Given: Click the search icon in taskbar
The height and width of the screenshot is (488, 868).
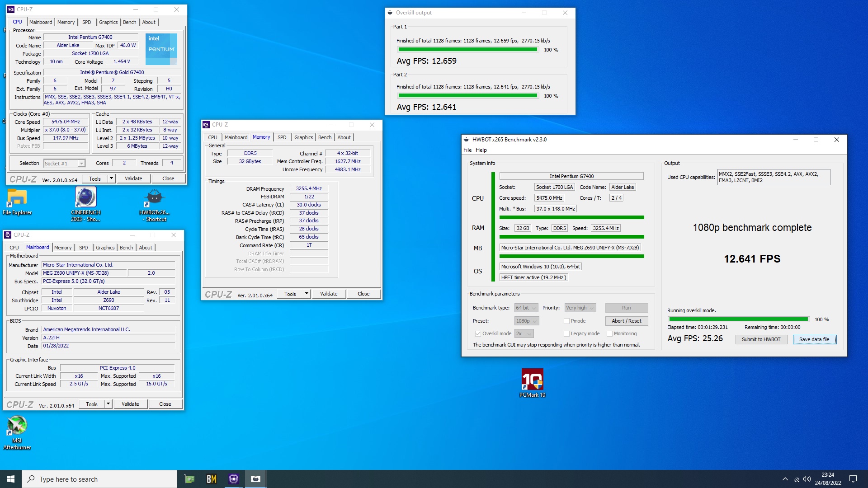Looking at the screenshot, I should click(x=31, y=479).
